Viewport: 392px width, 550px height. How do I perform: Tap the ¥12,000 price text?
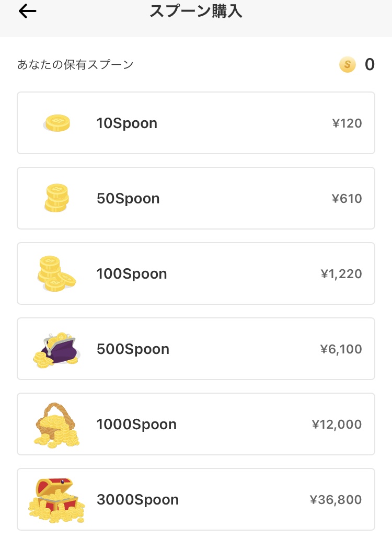click(x=337, y=425)
